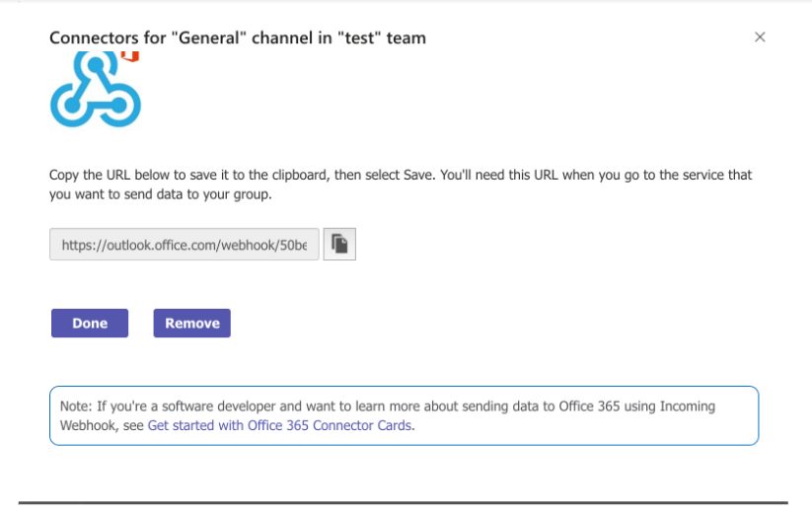Close the Connectors dialog
812x514 pixels.
point(759,37)
